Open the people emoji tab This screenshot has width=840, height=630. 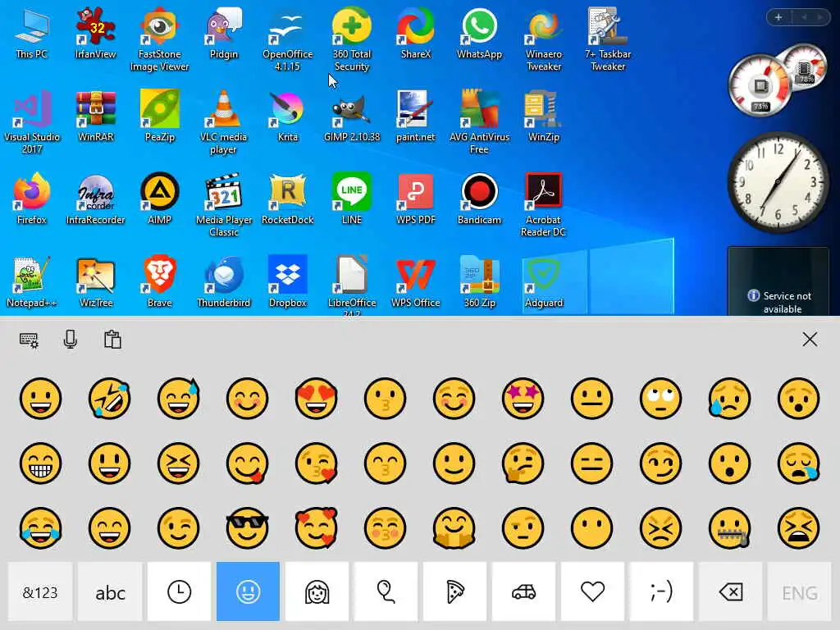tap(317, 592)
